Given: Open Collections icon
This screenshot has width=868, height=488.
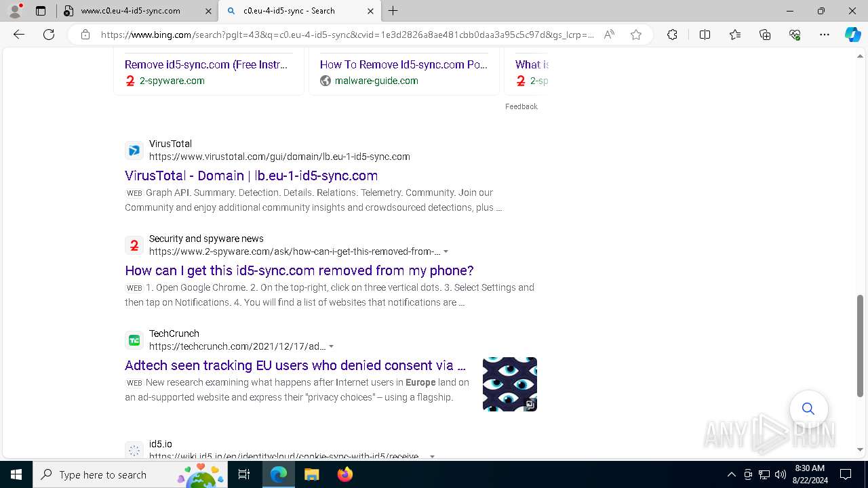Looking at the screenshot, I should click(765, 35).
